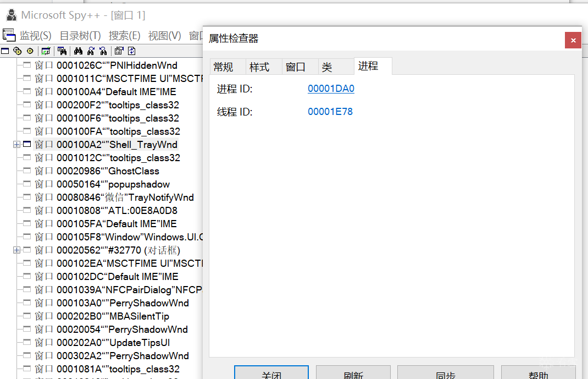Click the 刷新 button
The height and width of the screenshot is (379, 588).
tap(353, 373)
